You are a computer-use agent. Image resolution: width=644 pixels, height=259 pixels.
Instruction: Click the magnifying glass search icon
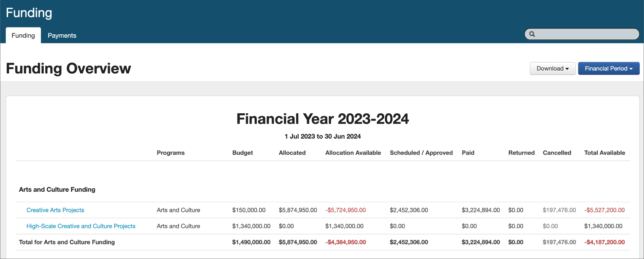(x=532, y=34)
